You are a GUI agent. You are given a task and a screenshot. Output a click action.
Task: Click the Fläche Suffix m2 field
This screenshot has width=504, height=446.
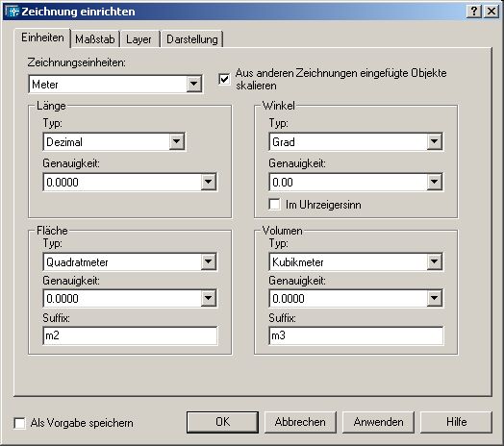click(x=130, y=335)
